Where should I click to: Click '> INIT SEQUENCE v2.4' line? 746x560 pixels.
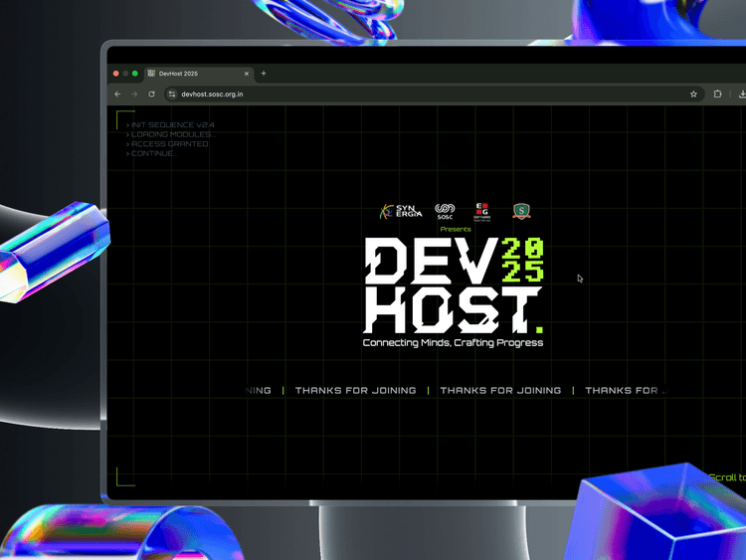click(170, 124)
